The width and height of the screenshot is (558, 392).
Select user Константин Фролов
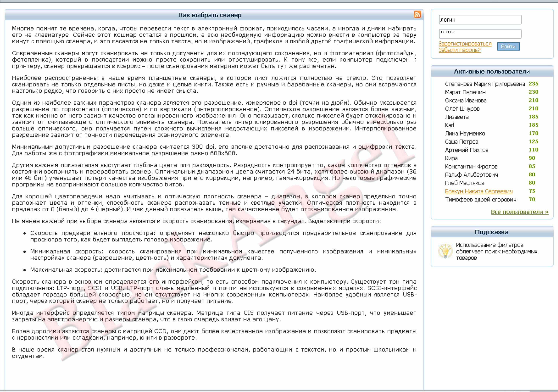pyautogui.click(x=471, y=166)
